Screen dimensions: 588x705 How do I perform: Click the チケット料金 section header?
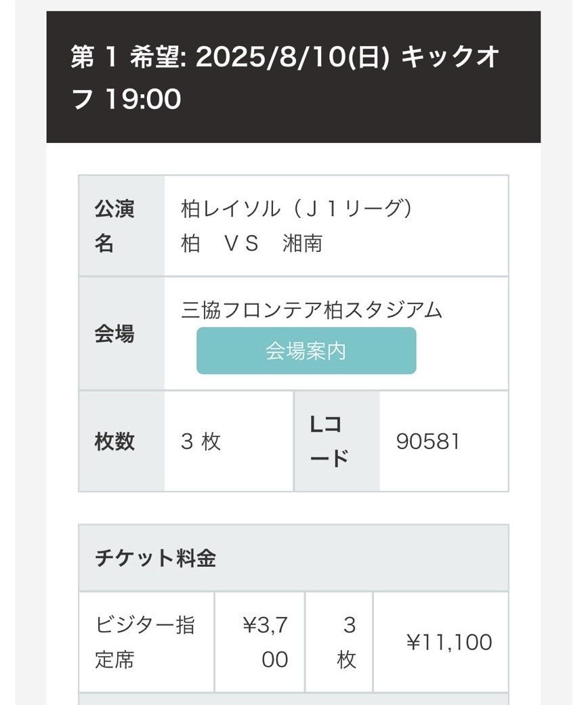[293, 558]
